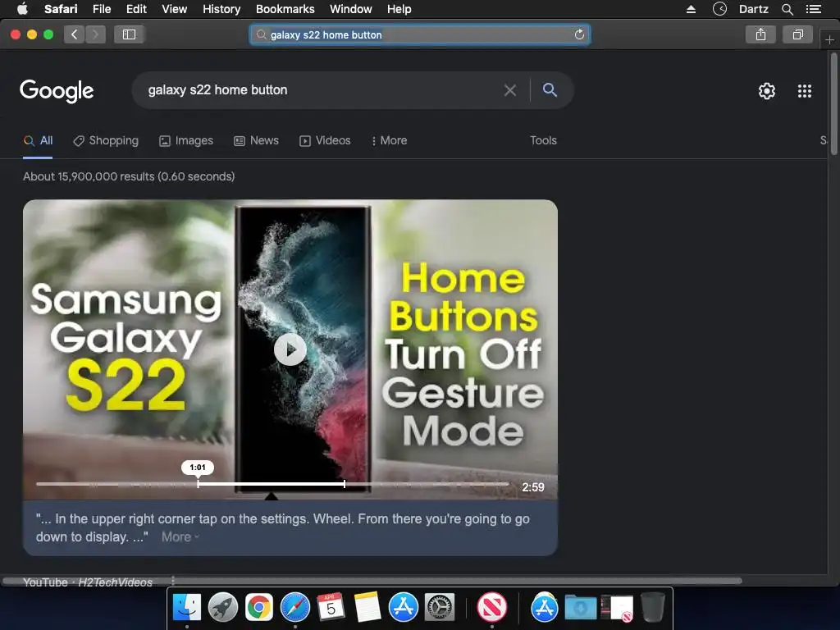Open Notes from the Dock
This screenshot has height=630, width=840.
367,607
